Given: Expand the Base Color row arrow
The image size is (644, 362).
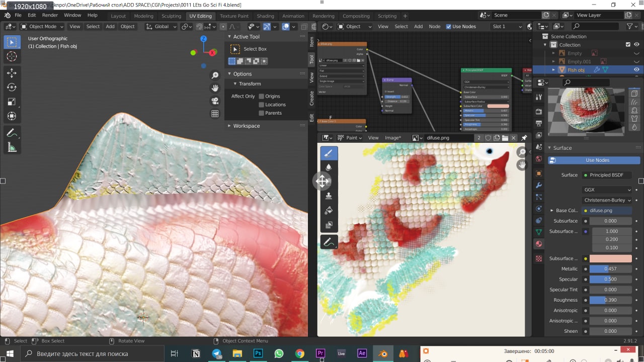Looking at the screenshot, I should tap(551, 211).
